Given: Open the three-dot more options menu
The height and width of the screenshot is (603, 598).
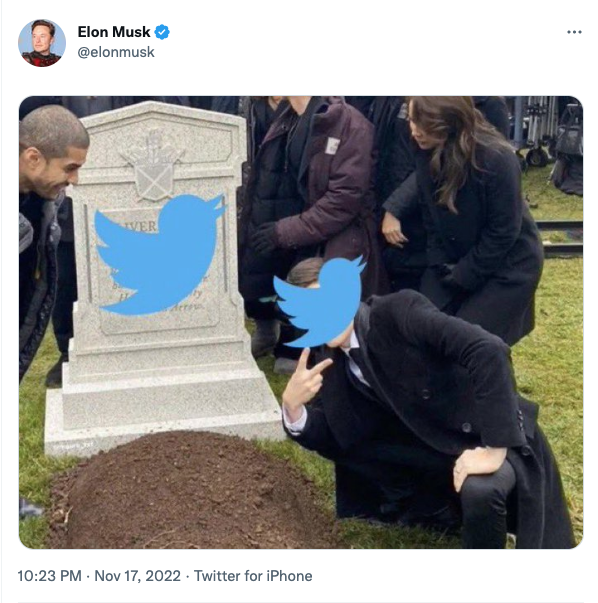Looking at the screenshot, I should point(574,32).
